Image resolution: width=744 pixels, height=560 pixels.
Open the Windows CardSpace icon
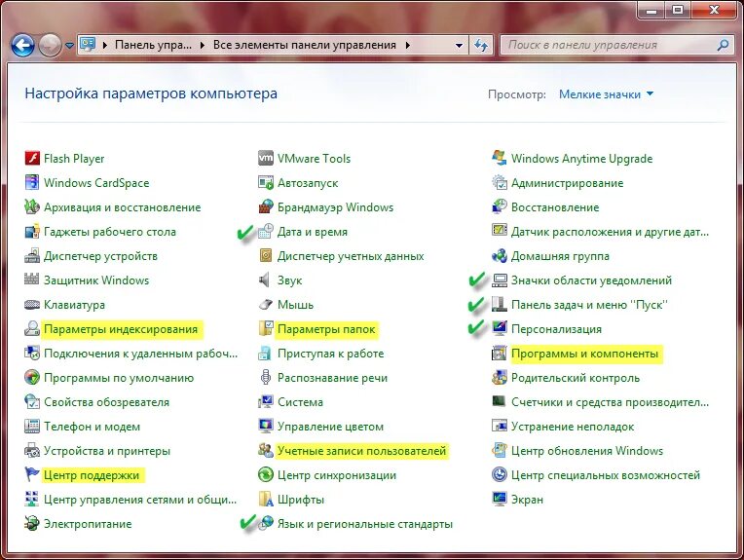coord(32,182)
